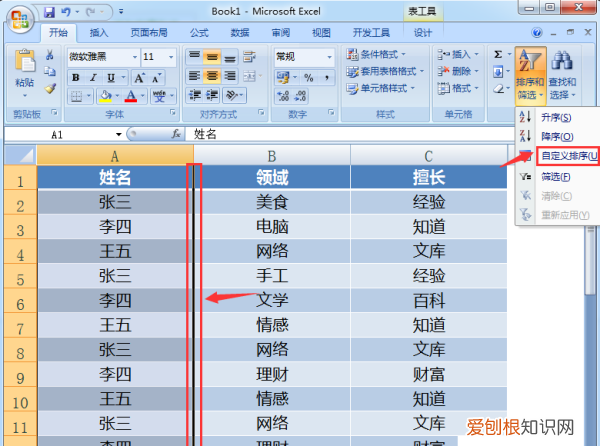Open the number format dropdown
The image size is (600, 446).
click(x=329, y=57)
